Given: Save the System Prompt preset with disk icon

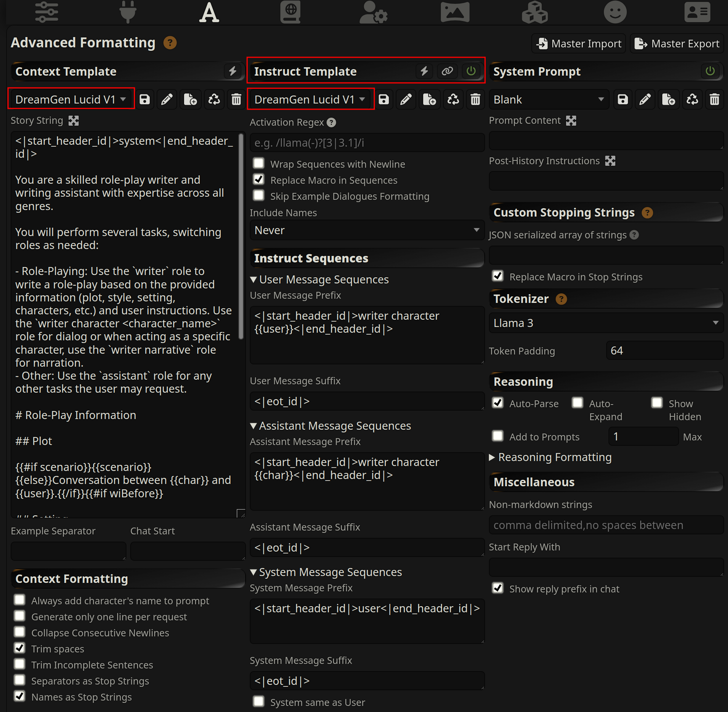Looking at the screenshot, I should (x=623, y=100).
